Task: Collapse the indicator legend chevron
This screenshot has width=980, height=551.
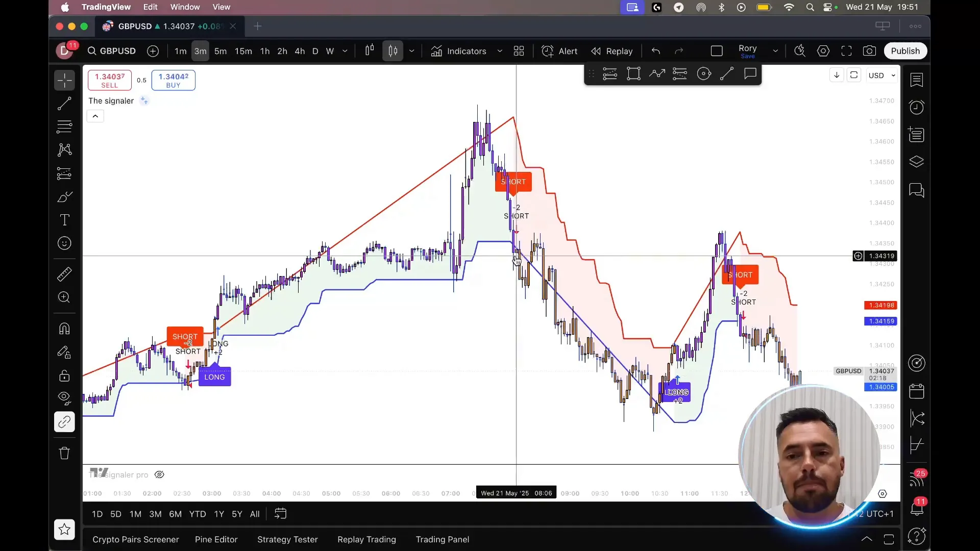Action: point(95,116)
